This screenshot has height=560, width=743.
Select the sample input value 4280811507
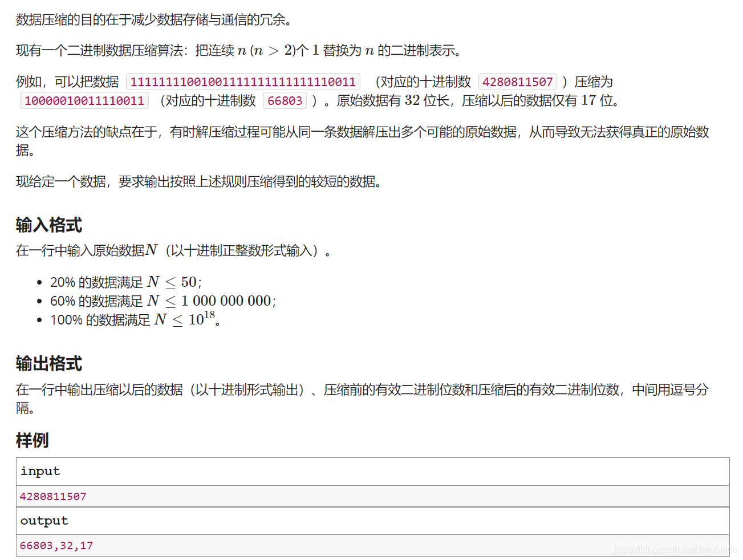click(54, 496)
